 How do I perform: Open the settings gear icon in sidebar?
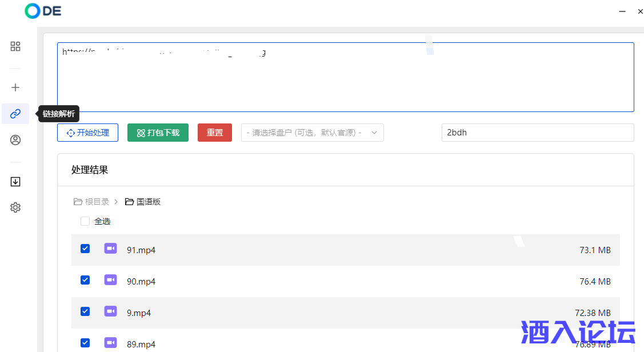click(x=15, y=207)
